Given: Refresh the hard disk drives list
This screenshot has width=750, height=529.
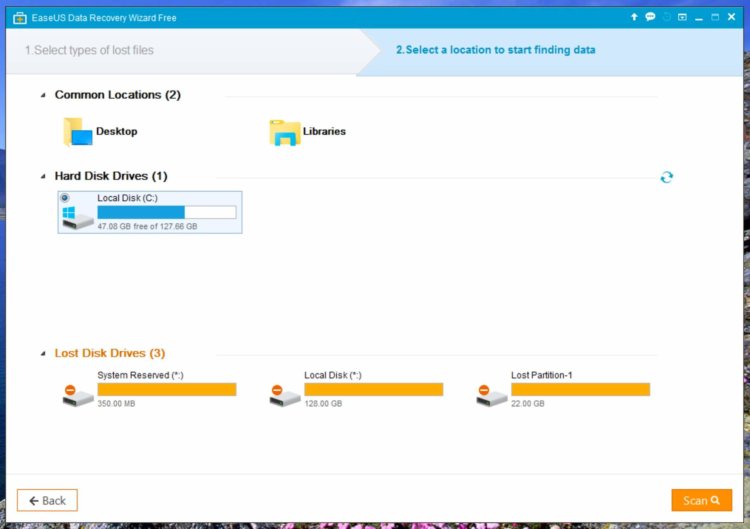Looking at the screenshot, I should 666,177.
